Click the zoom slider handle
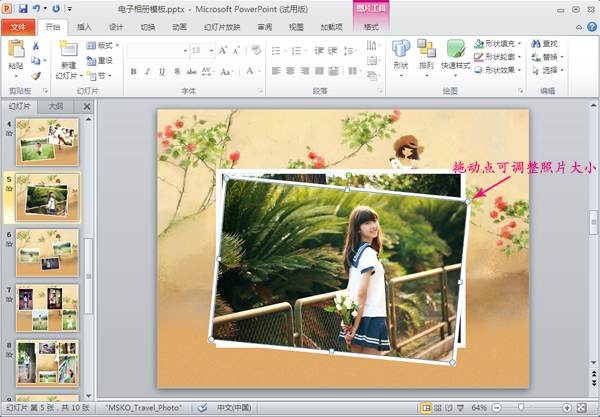The width and height of the screenshot is (600, 417). click(x=520, y=408)
